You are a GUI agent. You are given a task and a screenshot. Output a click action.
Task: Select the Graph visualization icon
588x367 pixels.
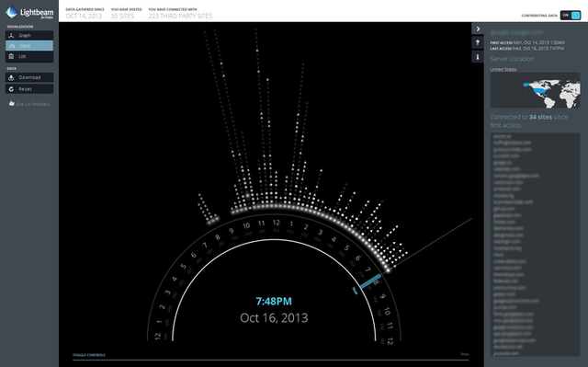11,35
